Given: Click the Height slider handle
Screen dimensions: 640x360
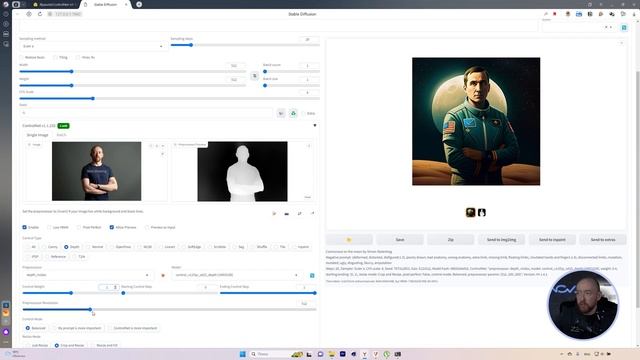Looking at the screenshot, I should [x=71, y=85].
